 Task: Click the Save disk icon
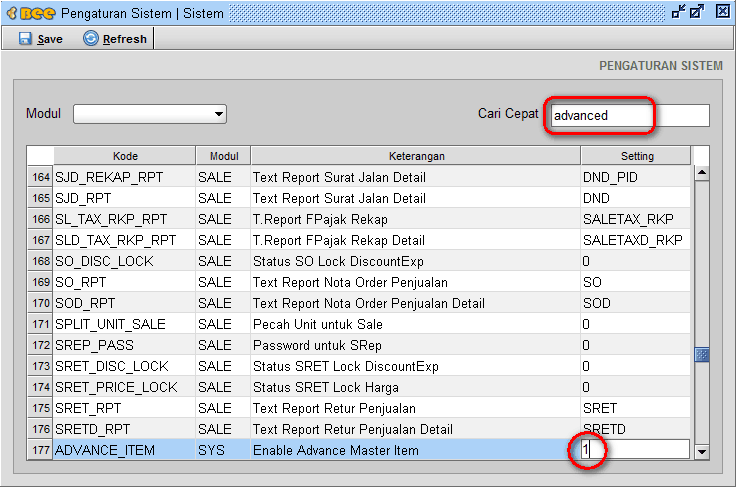[25, 38]
